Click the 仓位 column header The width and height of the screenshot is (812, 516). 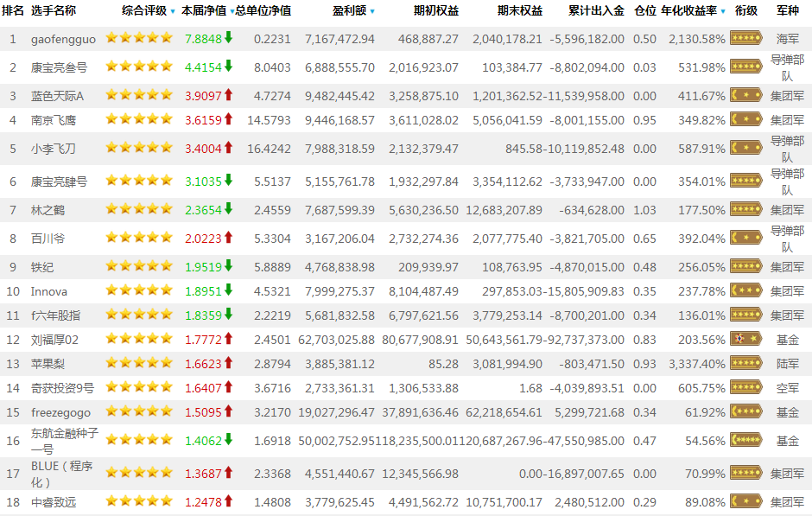tap(645, 10)
